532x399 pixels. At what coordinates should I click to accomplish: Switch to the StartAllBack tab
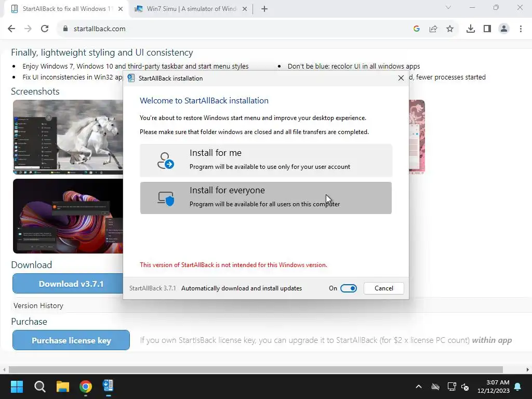66,9
